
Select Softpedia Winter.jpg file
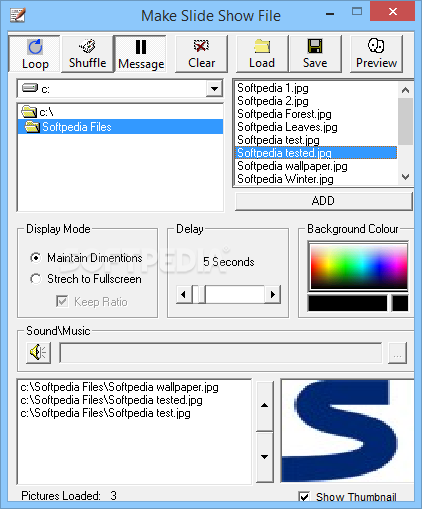pyautogui.click(x=316, y=179)
